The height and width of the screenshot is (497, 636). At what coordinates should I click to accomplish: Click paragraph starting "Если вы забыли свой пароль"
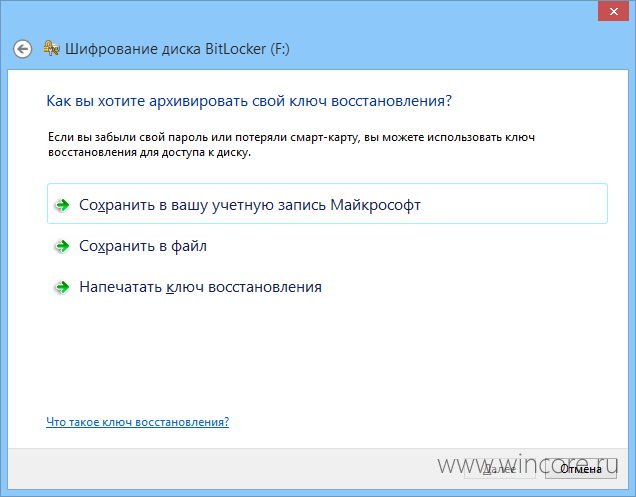(x=291, y=144)
